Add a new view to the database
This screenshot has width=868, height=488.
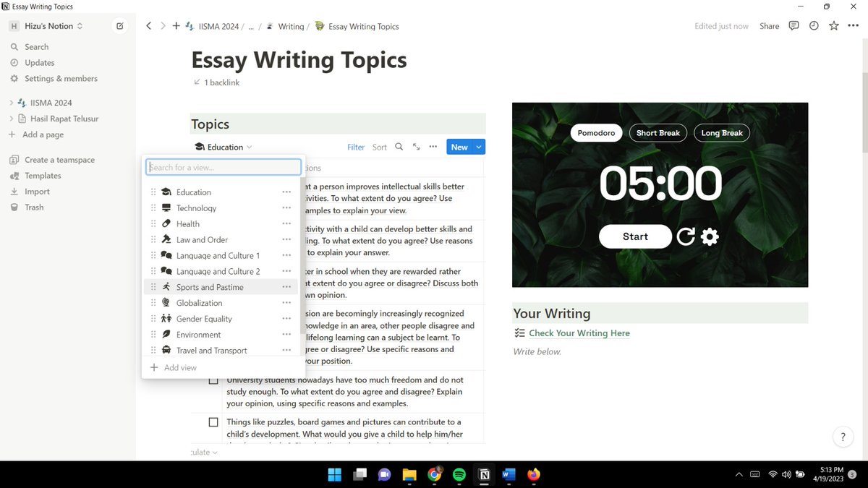click(x=173, y=367)
